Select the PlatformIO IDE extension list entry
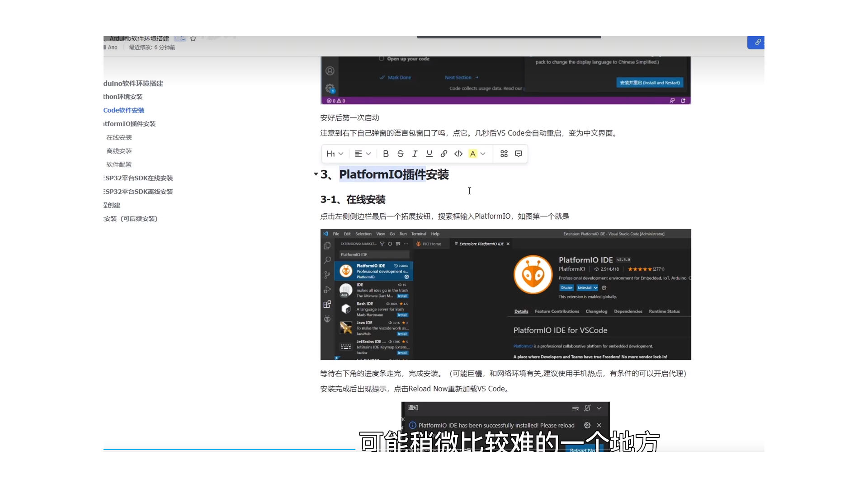 click(374, 271)
